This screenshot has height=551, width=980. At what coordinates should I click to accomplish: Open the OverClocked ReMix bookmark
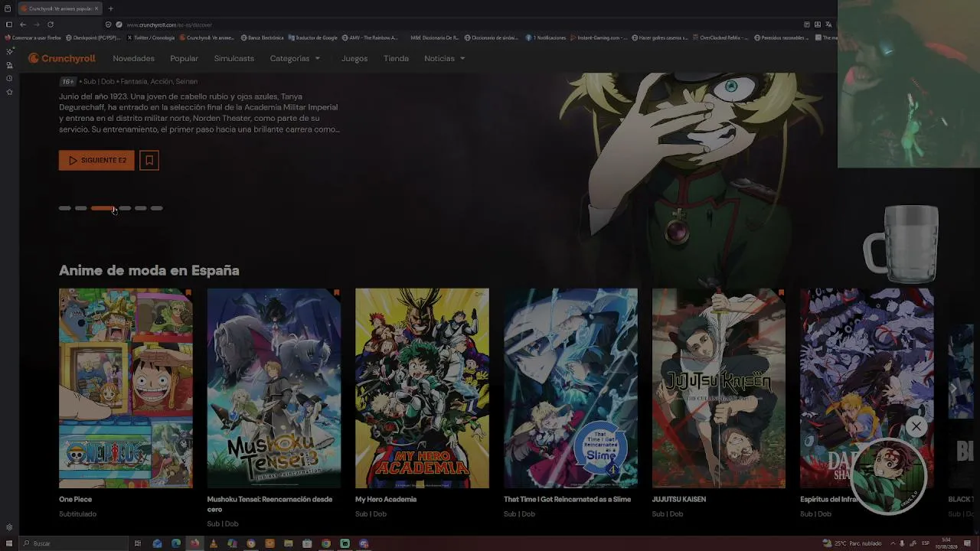[720, 37]
